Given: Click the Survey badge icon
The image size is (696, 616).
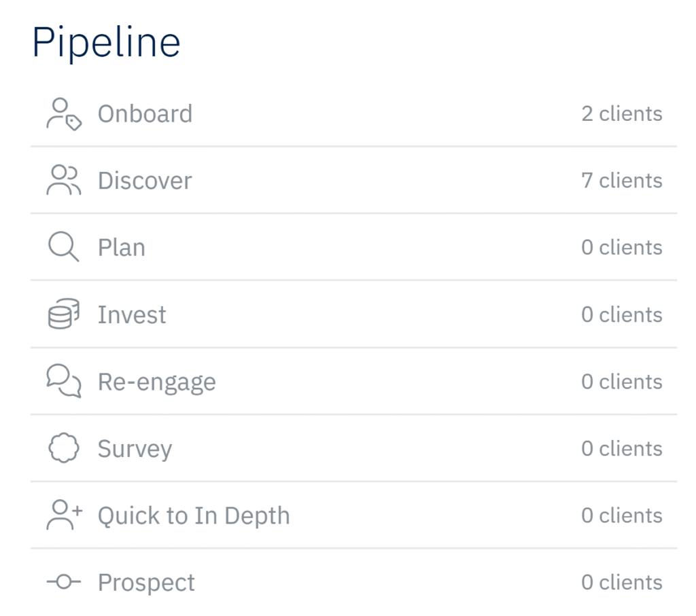Looking at the screenshot, I should coord(63,449).
